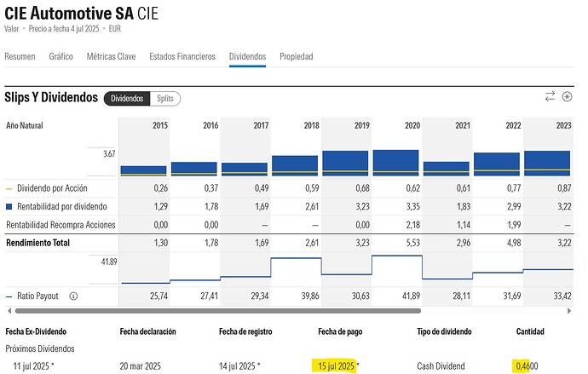Click the scrollbar right arrow
Viewport: 588px width, 374px height.
569,311
